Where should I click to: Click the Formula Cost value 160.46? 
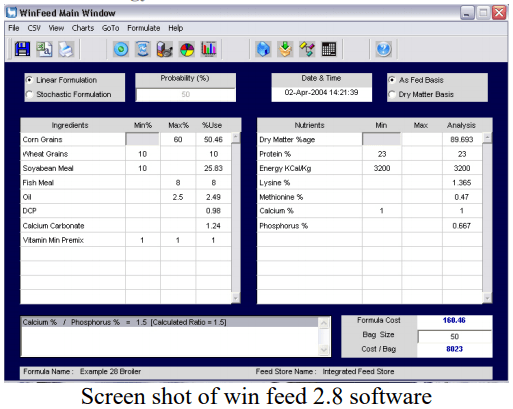click(x=454, y=320)
